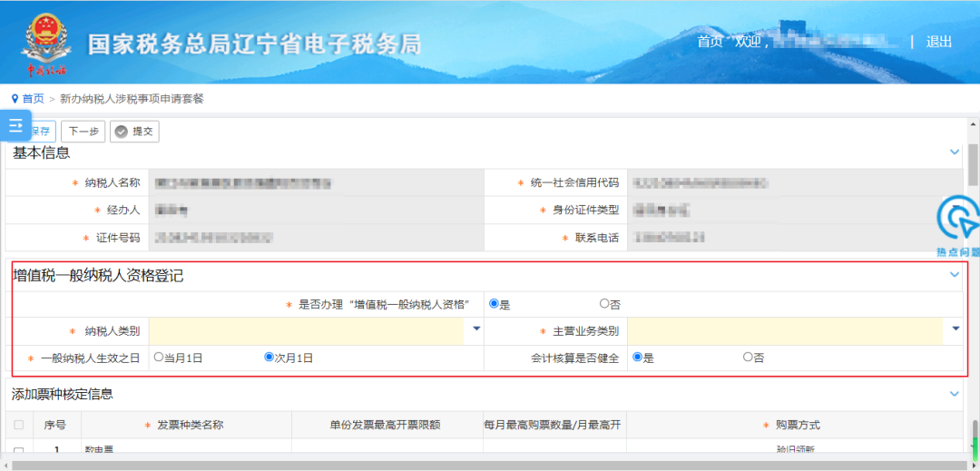980x471 pixels.
Task: Collapse the 添加票种核定信息 section chevron
Action: 954,394
